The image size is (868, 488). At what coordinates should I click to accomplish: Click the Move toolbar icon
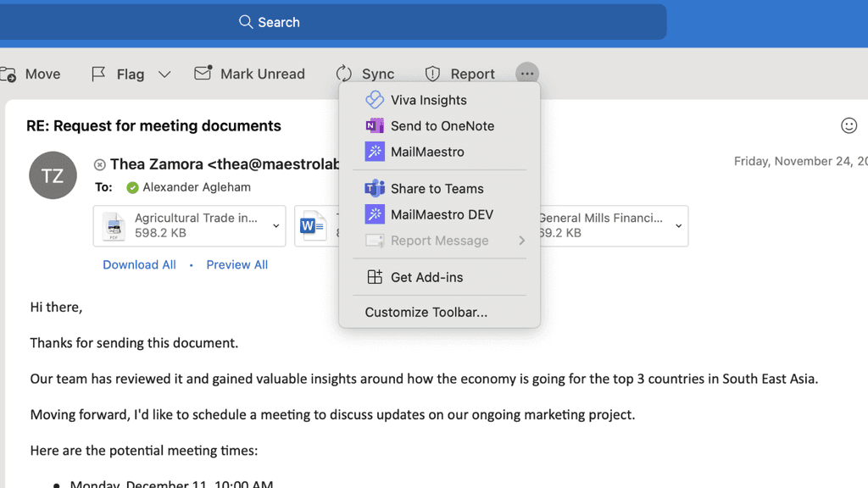tap(10, 74)
